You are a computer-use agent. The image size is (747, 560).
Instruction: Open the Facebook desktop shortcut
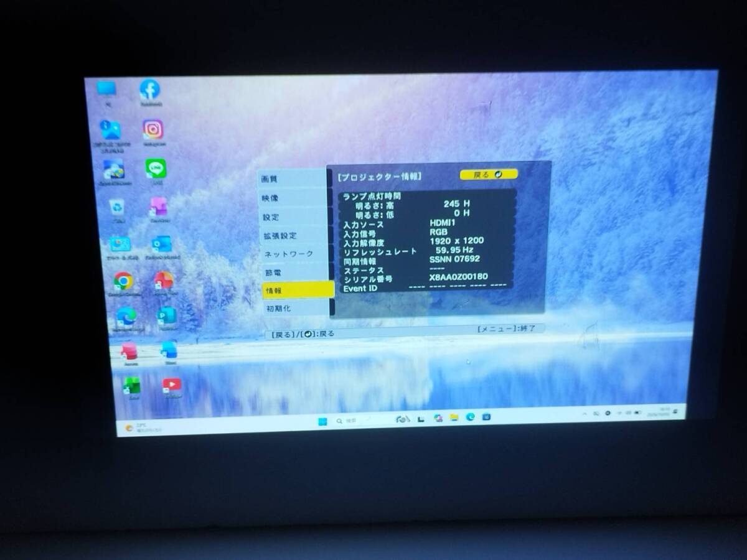tap(149, 90)
